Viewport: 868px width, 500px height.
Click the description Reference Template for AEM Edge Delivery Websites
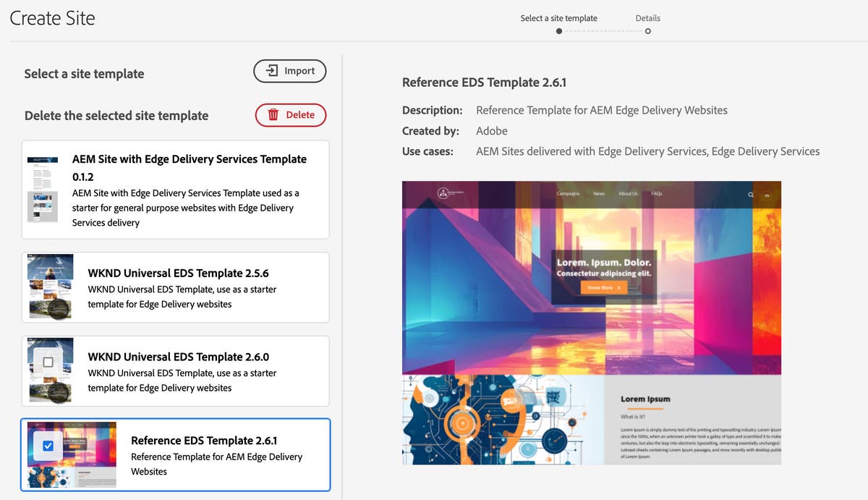602,111
